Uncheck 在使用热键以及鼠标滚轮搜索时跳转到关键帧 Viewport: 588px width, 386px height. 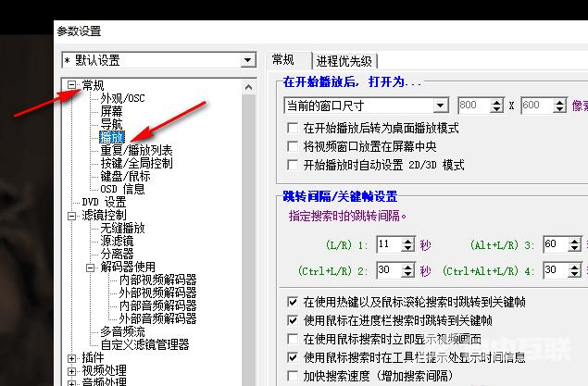click(292, 302)
